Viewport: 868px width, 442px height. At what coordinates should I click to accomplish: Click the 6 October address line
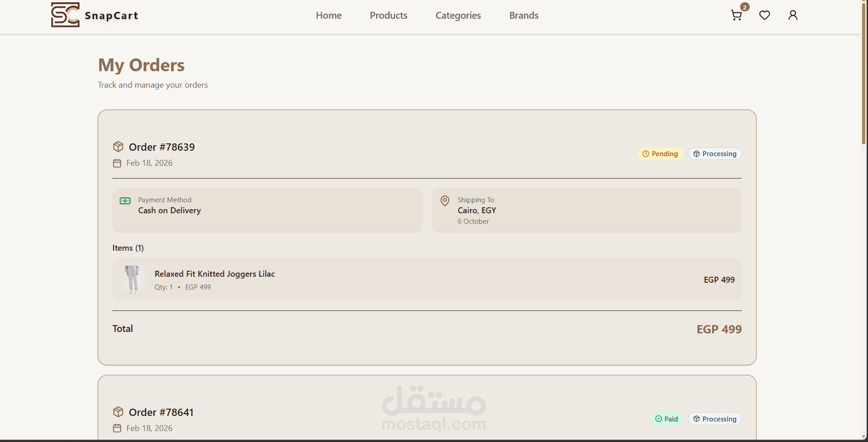pyautogui.click(x=473, y=221)
